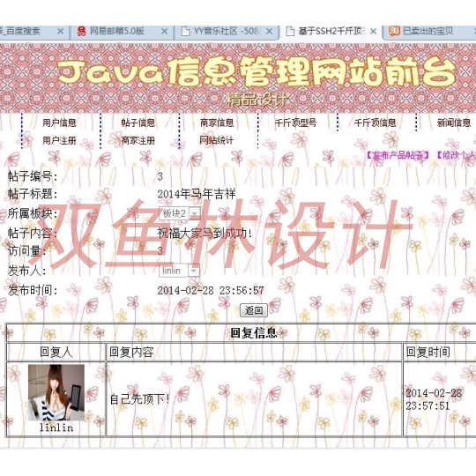The image size is (476, 476).
Task: Click the 回复内容 column header
Action: [131, 352]
